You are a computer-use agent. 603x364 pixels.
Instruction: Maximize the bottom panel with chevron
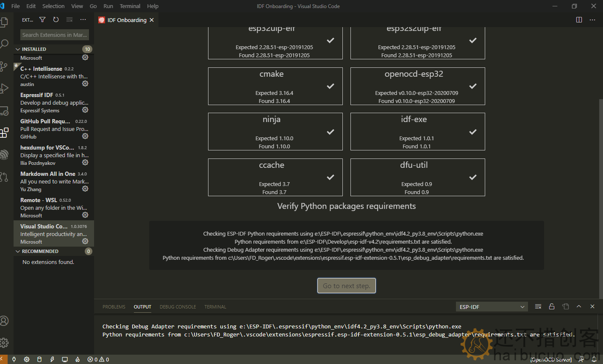point(579,306)
